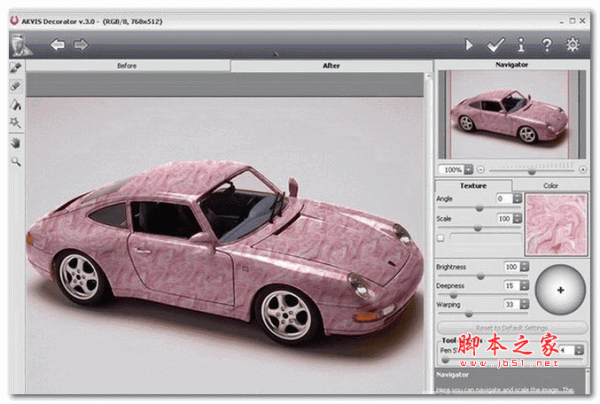Select the Hand tool in the left toolbar
600x404 pixels.
[16, 141]
